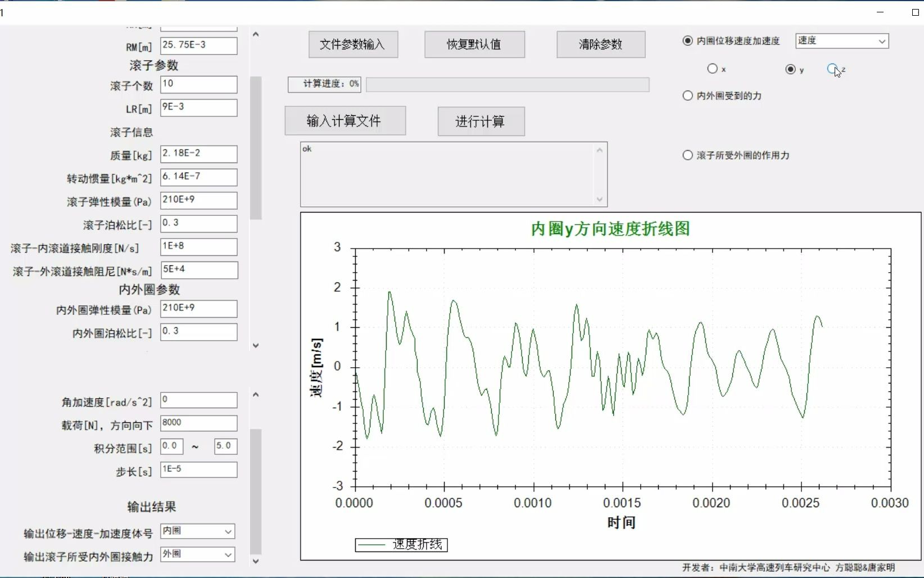Viewport: 924px width, 578px height.
Task: Click the 角加速度 input field
Action: click(x=199, y=400)
